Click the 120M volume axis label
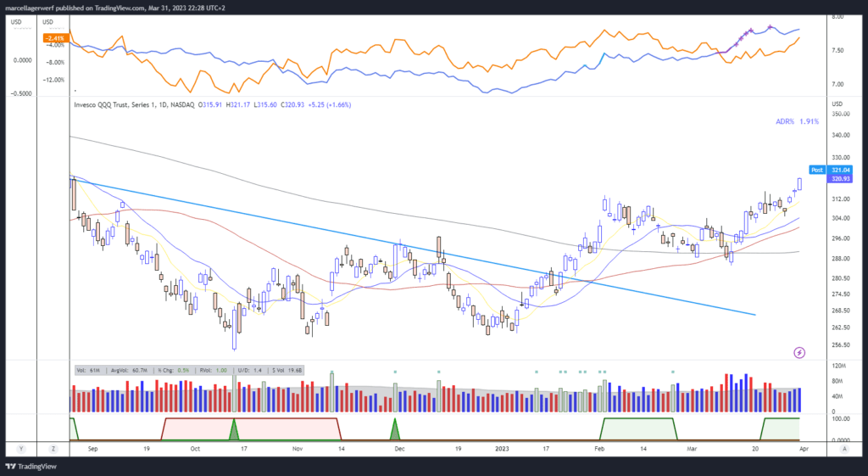Image resolution: width=868 pixels, height=476 pixels. [839, 367]
